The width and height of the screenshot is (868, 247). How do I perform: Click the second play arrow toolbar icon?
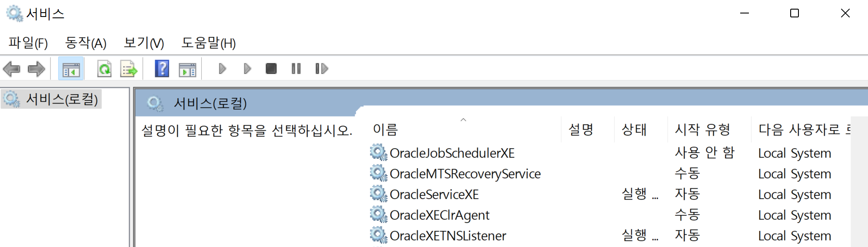(247, 69)
